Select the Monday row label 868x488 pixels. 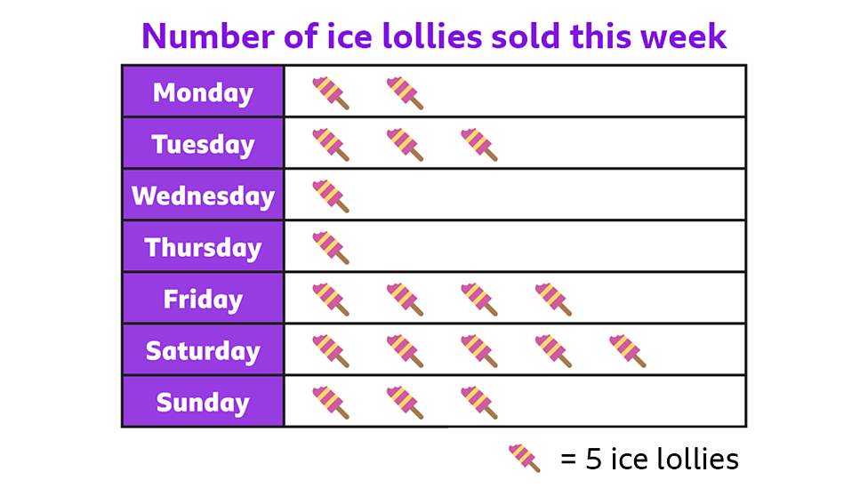point(203,92)
